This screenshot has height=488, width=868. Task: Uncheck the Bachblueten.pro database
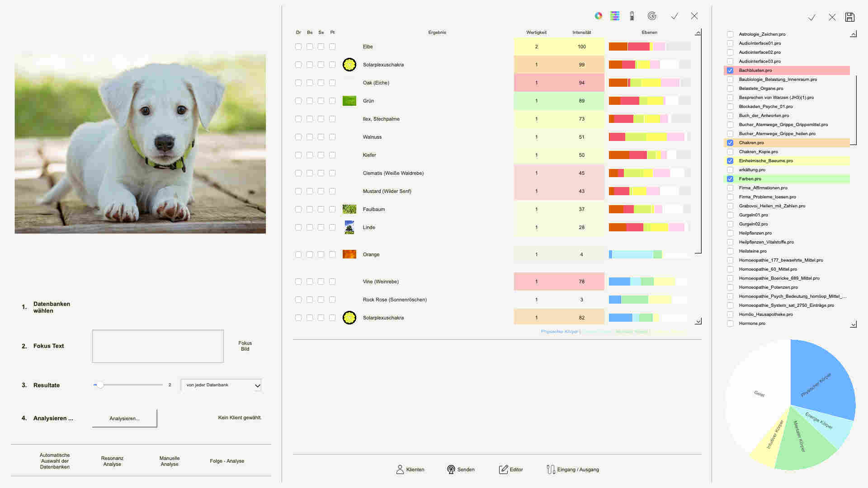[x=730, y=70]
